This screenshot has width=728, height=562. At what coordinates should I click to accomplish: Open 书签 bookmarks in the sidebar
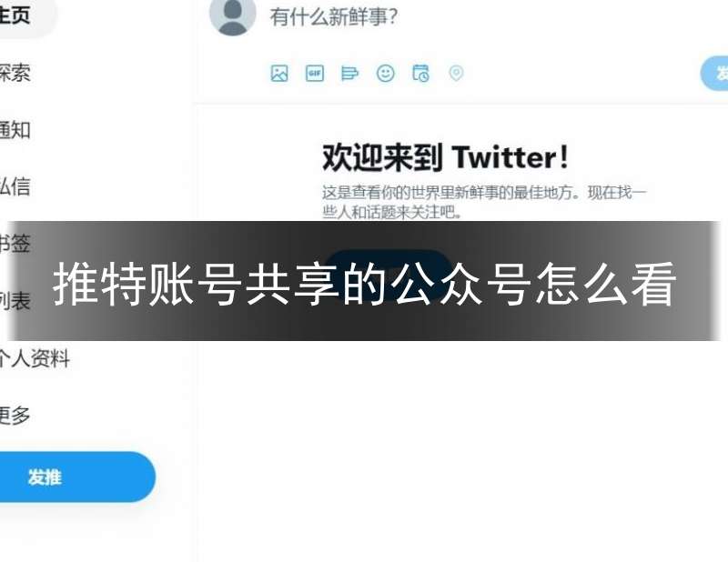[15, 244]
